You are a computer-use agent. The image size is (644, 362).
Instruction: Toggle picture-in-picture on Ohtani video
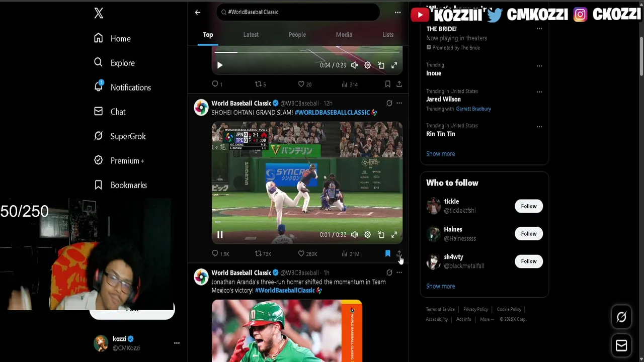pos(381,235)
